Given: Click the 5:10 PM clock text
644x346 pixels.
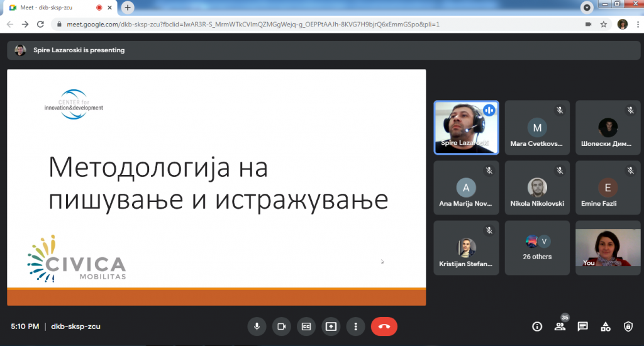Looking at the screenshot, I should tap(25, 326).
